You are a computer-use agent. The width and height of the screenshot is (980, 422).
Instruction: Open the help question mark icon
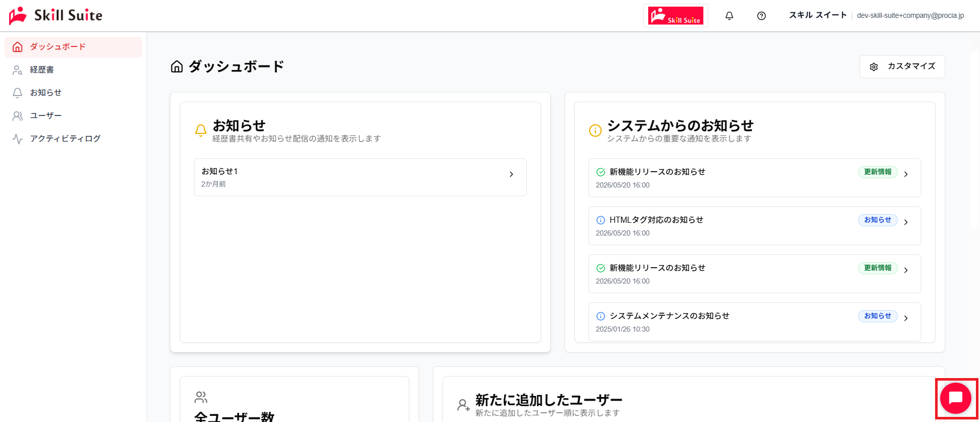762,16
